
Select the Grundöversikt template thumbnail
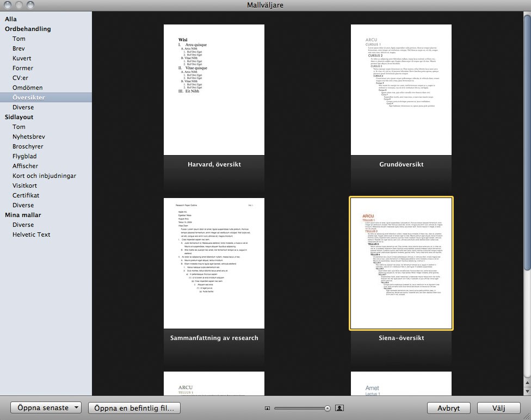pyautogui.click(x=401, y=90)
